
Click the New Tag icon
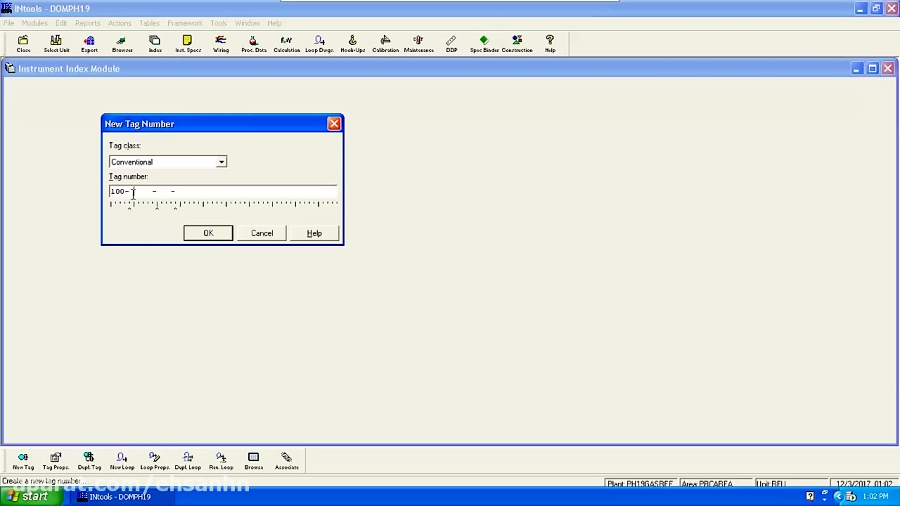click(x=23, y=461)
